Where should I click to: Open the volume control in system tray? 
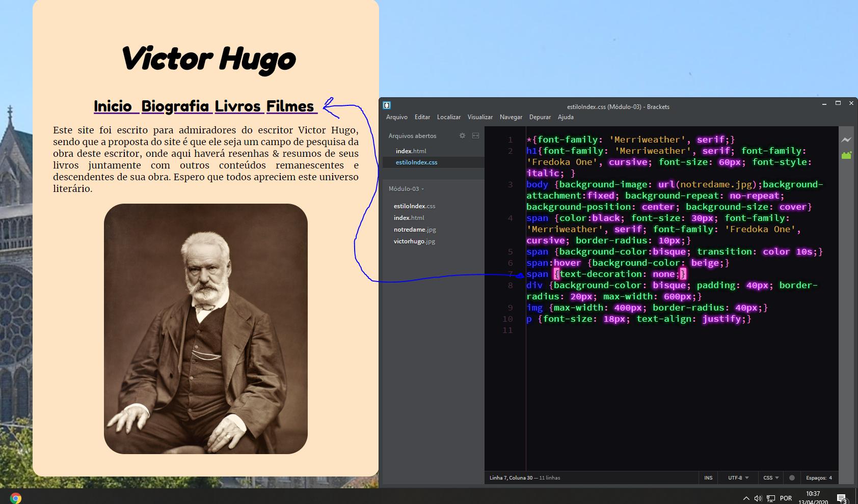point(758,498)
